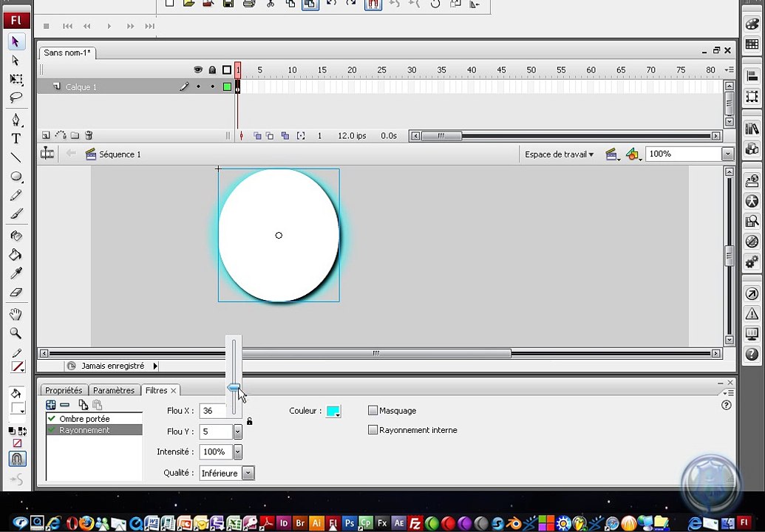Open the 100% zoom level dropdown
The image size is (765, 532).
pos(727,154)
